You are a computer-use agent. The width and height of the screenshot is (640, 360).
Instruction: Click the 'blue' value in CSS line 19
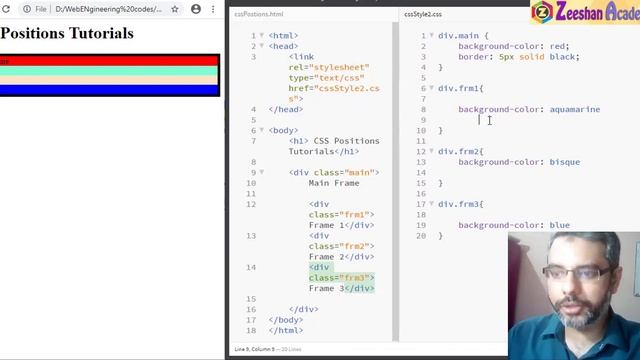(x=559, y=225)
